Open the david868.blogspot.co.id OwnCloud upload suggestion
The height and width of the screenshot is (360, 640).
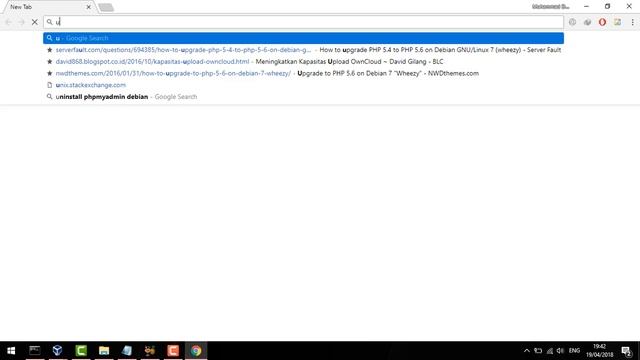coord(303,62)
